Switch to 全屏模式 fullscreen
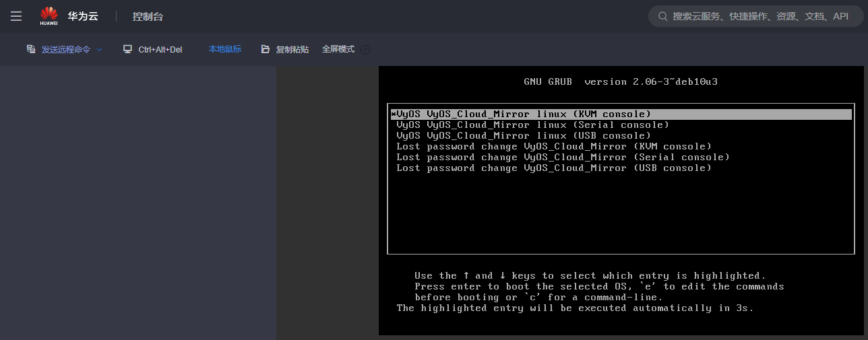 (338, 49)
